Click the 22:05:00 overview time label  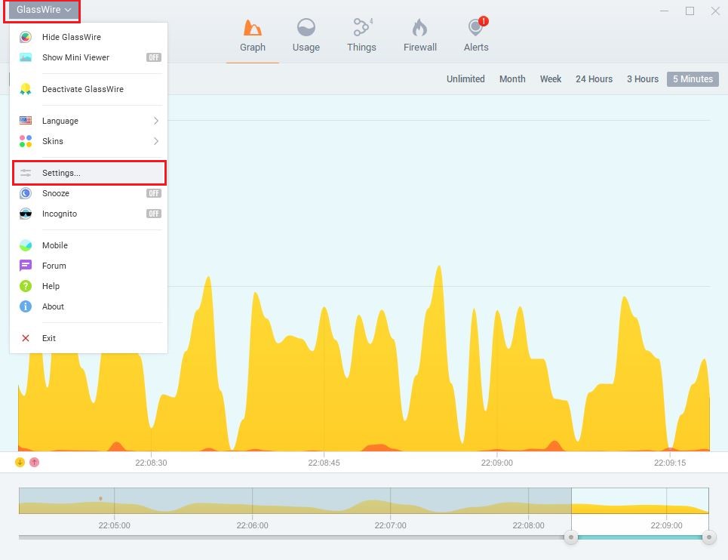tap(114, 525)
